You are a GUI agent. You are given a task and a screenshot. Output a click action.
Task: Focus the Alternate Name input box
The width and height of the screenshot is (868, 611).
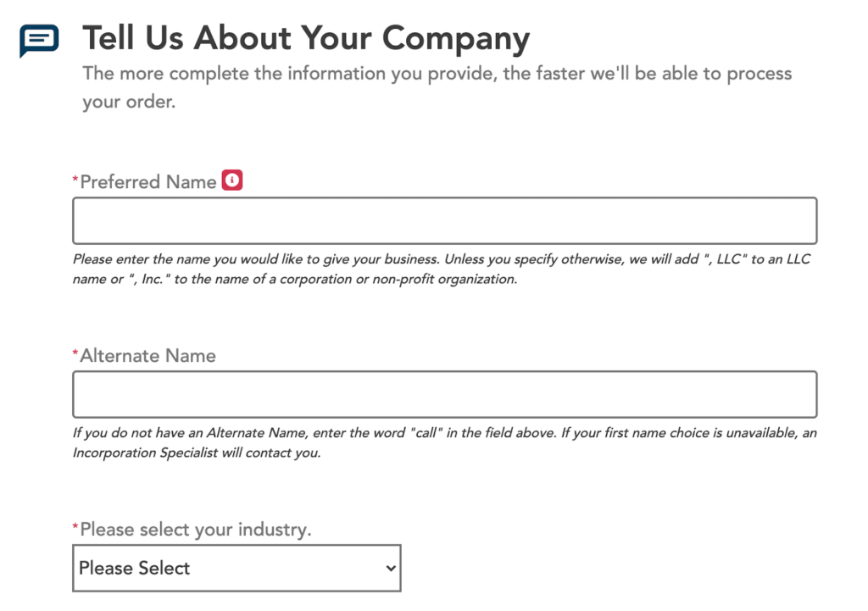444,395
